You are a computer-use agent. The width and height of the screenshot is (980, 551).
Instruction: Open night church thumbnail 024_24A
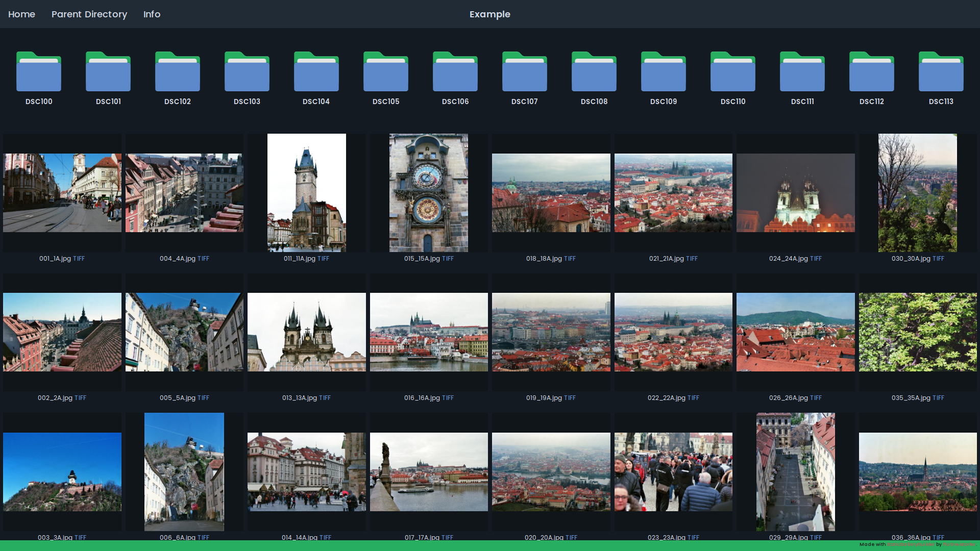tap(795, 193)
